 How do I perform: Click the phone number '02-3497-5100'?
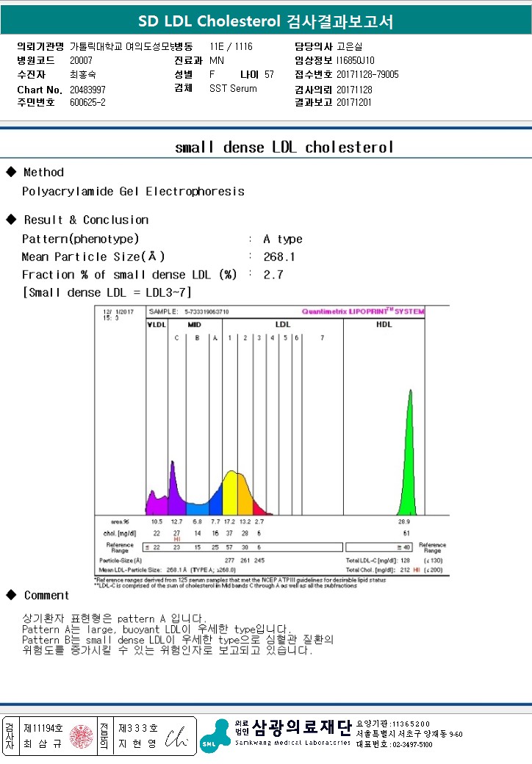point(411,744)
